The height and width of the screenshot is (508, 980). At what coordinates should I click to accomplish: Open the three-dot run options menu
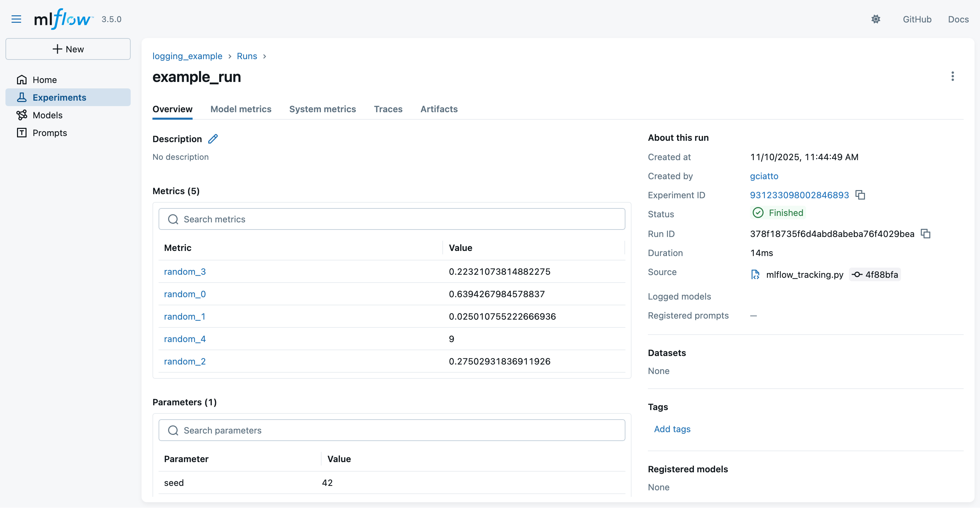(x=952, y=77)
